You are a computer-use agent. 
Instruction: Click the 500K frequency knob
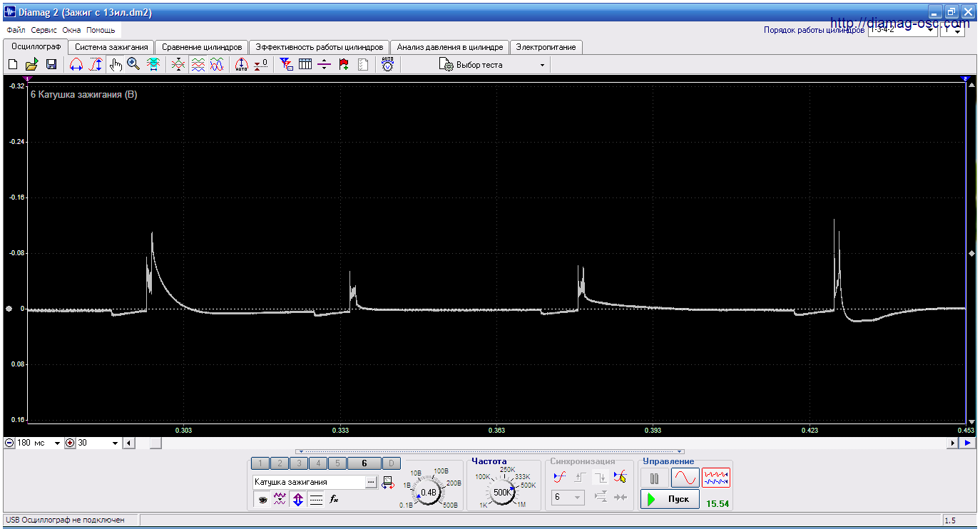click(x=503, y=492)
